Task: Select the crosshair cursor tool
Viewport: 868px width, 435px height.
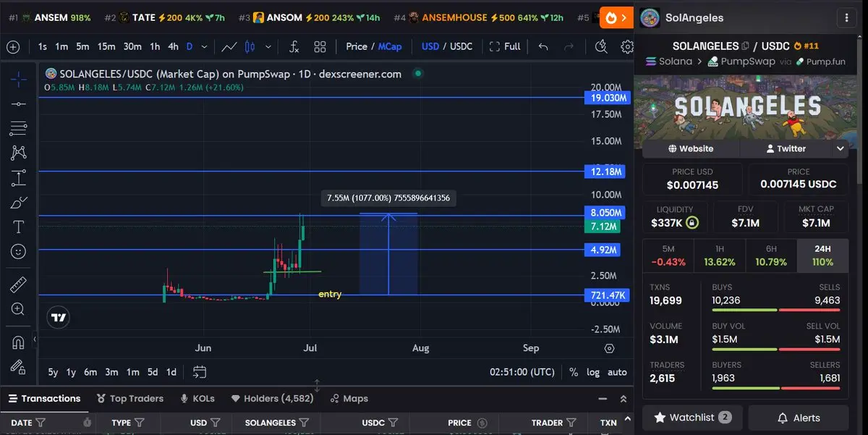Action: 18,79
